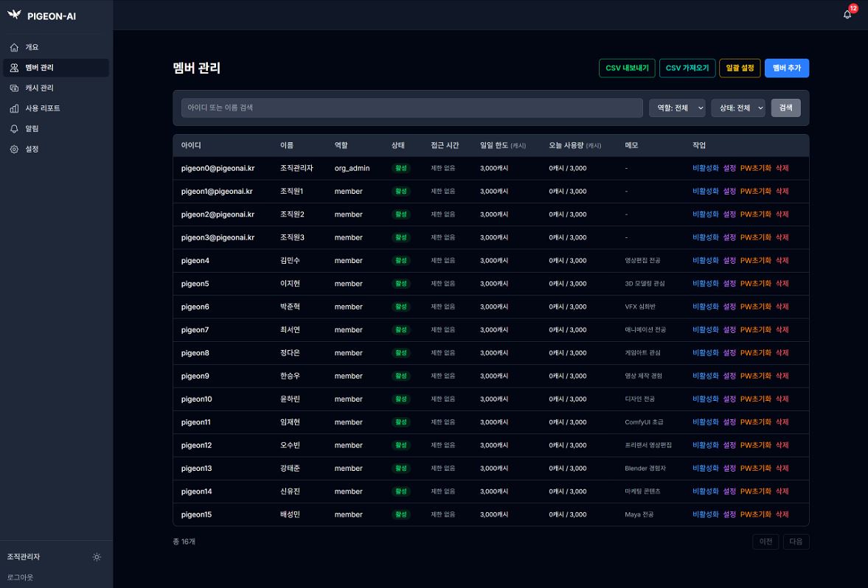Click 삭제 to delete pigeon15
The image size is (868, 588).
[782, 514]
